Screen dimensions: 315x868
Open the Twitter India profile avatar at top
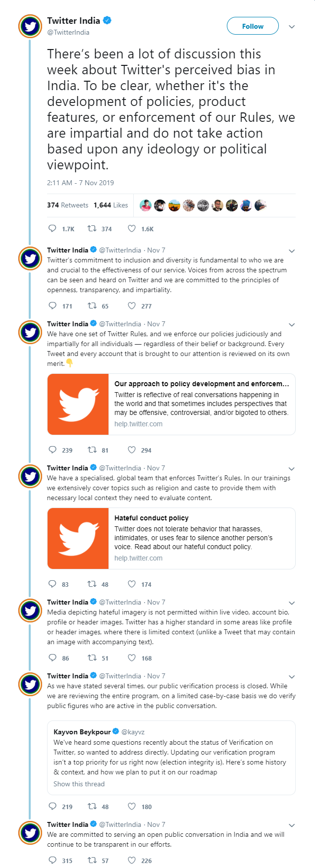(x=30, y=27)
